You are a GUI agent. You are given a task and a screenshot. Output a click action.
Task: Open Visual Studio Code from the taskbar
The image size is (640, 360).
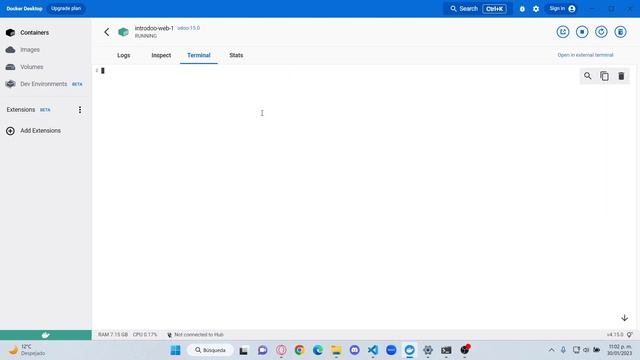coord(373,350)
